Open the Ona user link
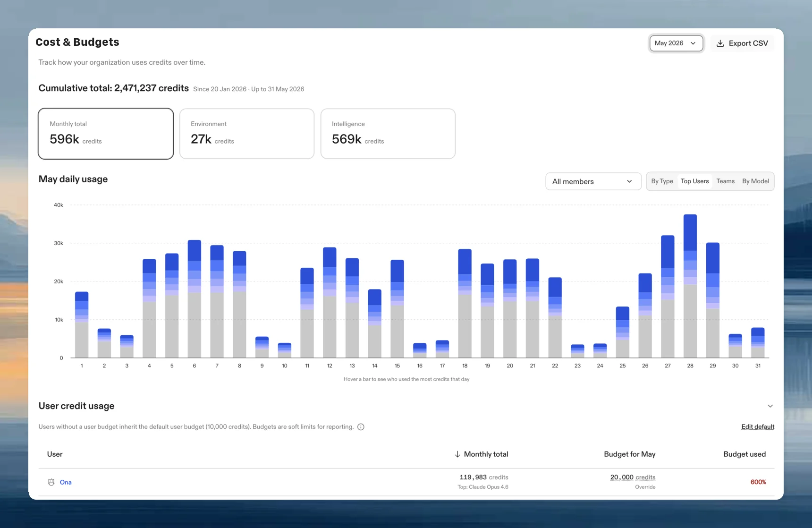812x528 pixels. 66,482
